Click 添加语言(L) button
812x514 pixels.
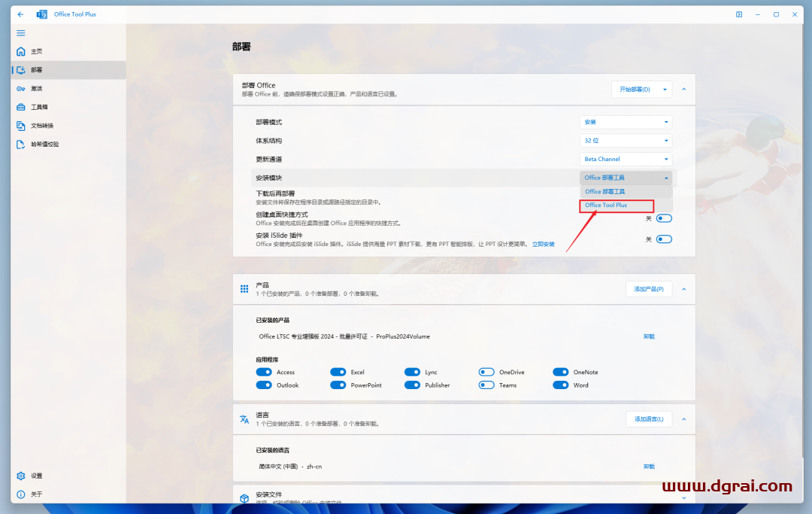coord(649,419)
